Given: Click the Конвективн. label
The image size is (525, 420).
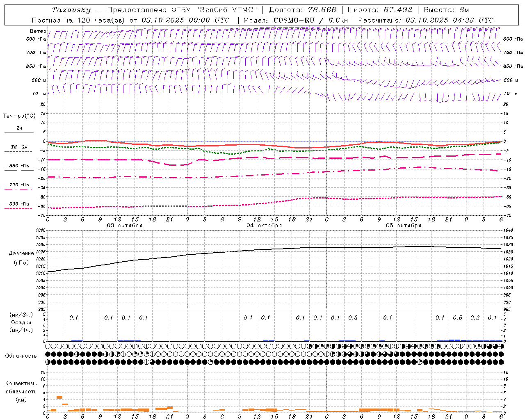Looking at the screenshot, I should 21,383.
